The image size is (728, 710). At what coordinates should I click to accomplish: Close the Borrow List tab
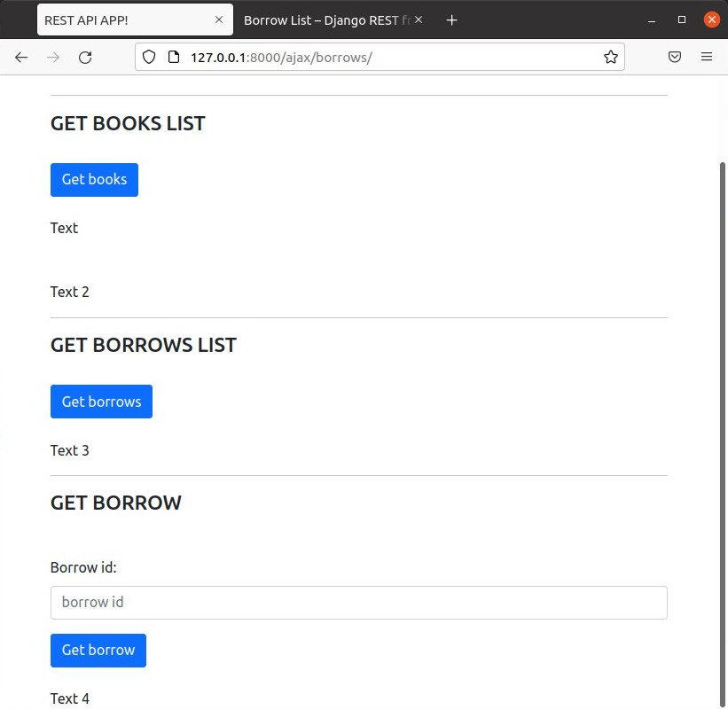[x=419, y=20]
